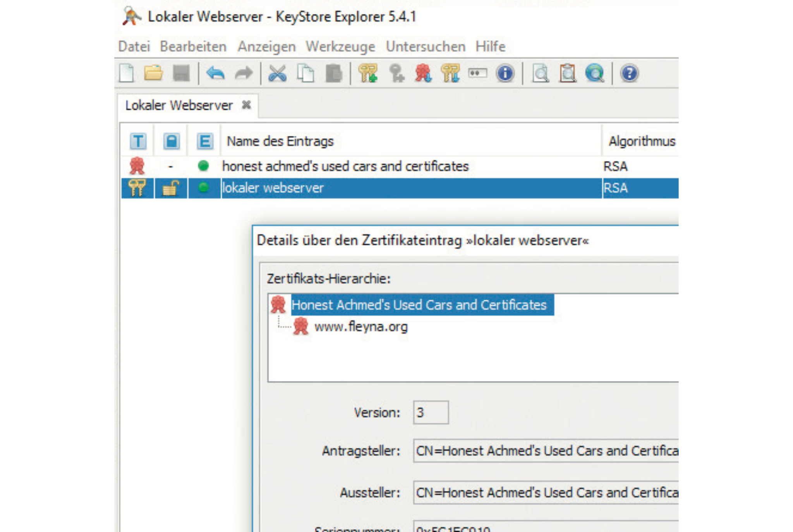Select the honest achmed's certificate entry
The width and height of the screenshot is (793, 532).
click(345, 166)
